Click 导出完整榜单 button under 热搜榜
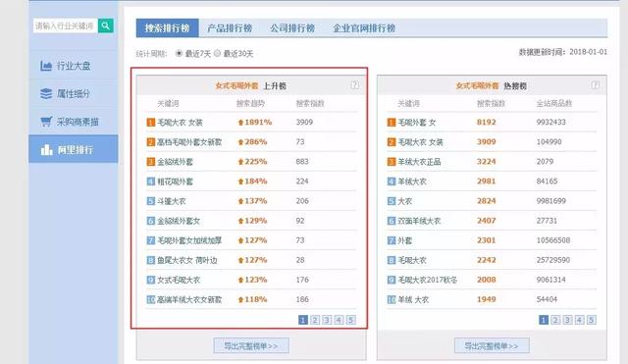The width and height of the screenshot is (628, 364). pos(492,346)
